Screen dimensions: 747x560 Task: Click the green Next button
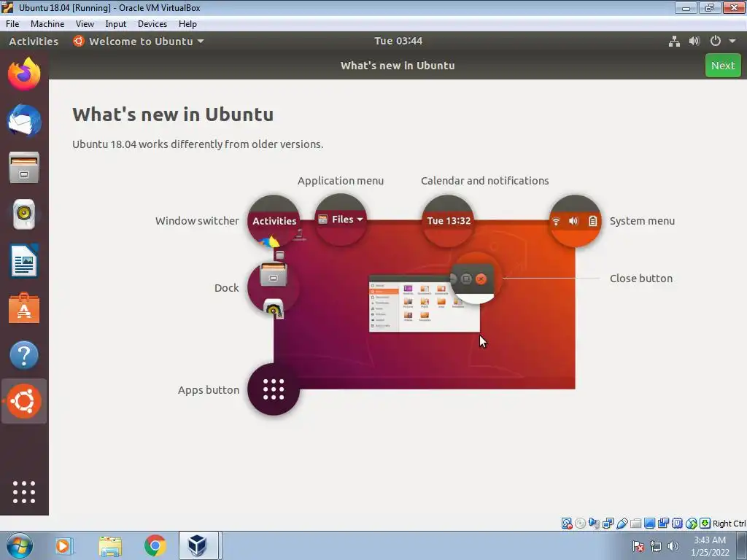pyautogui.click(x=723, y=66)
